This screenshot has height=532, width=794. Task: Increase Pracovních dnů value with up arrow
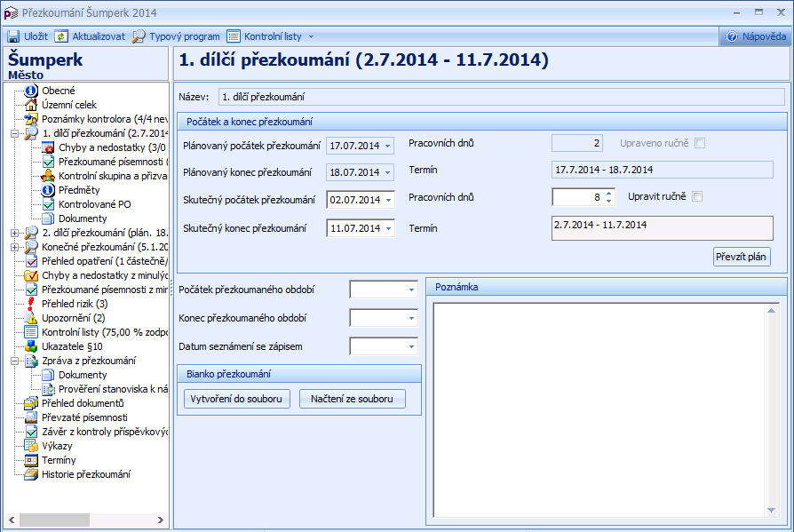tap(609, 193)
